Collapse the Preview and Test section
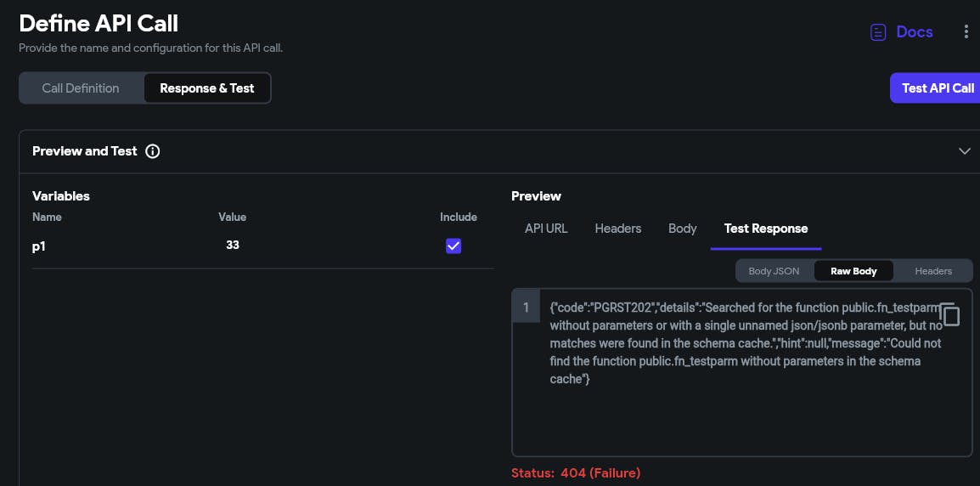Screen dimensions: 980x486 coord(964,151)
